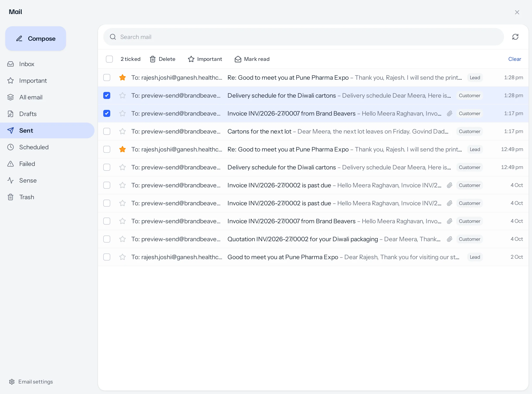The height and width of the screenshot is (394, 532).
Task: Open the Drafts folder
Action: (x=47, y=114)
